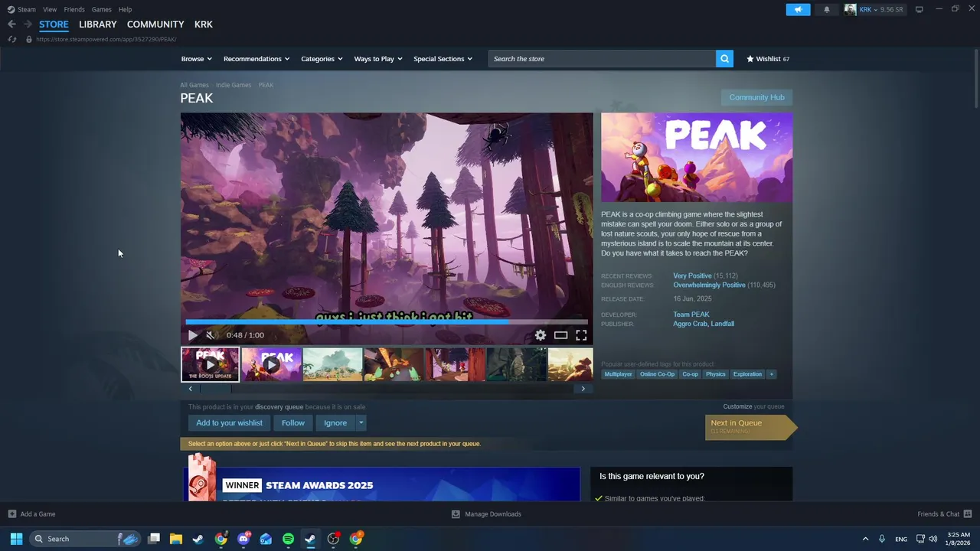Unmute the trailer audio

(x=211, y=335)
